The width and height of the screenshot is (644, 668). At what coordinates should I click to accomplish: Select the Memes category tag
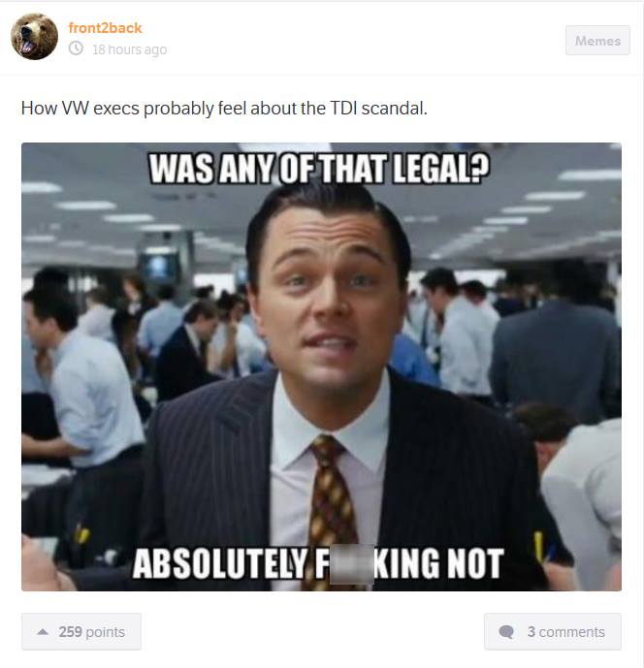tap(597, 41)
